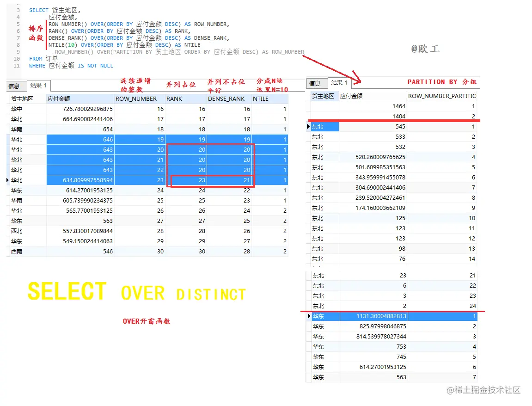The width and height of the screenshot is (532, 406).
Task: Select the 1464 amount cell
Action: 373,106
